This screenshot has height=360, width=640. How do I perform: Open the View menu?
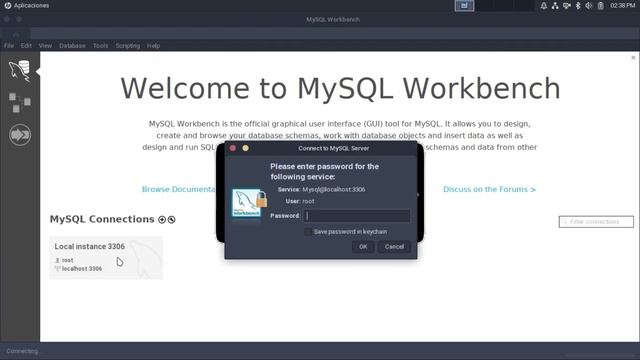tap(45, 46)
